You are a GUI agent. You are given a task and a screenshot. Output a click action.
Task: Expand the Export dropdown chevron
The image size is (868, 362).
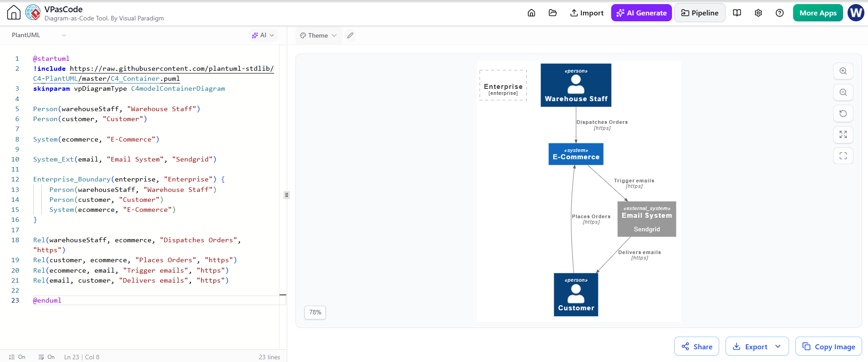tap(778, 347)
